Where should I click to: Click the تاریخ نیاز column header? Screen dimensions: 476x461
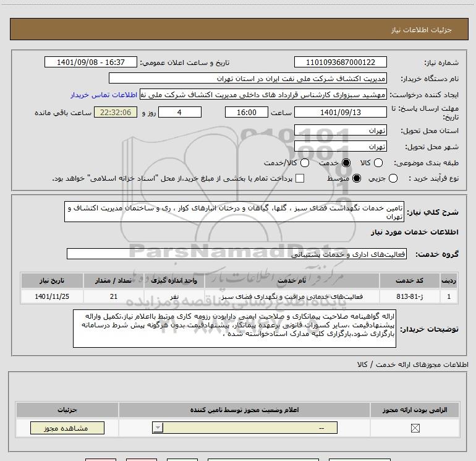click(52, 280)
